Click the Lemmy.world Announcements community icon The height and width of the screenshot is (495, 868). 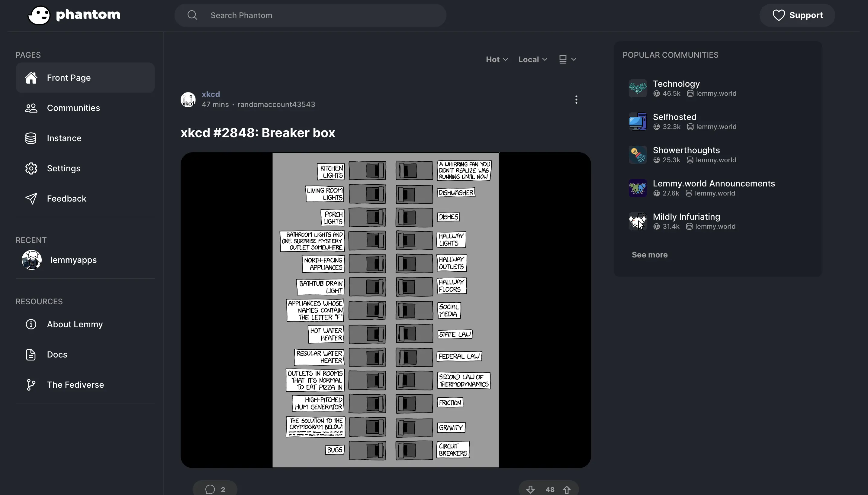[x=638, y=188]
